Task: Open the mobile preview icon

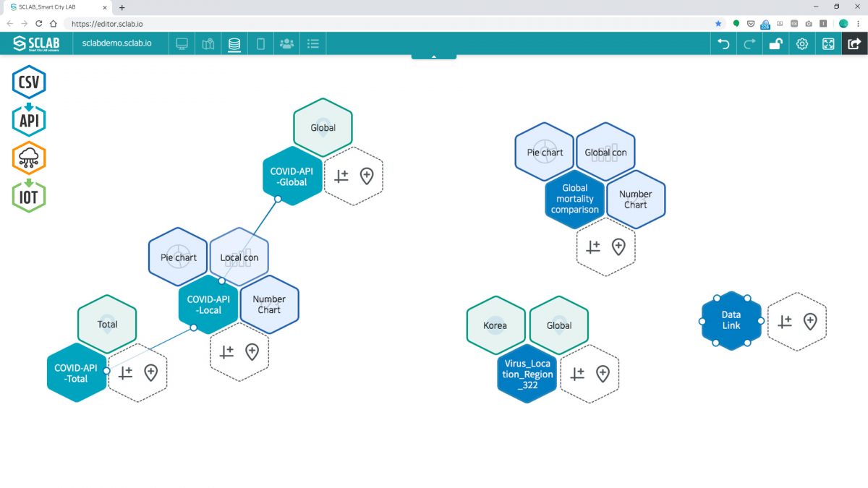Action: point(260,43)
